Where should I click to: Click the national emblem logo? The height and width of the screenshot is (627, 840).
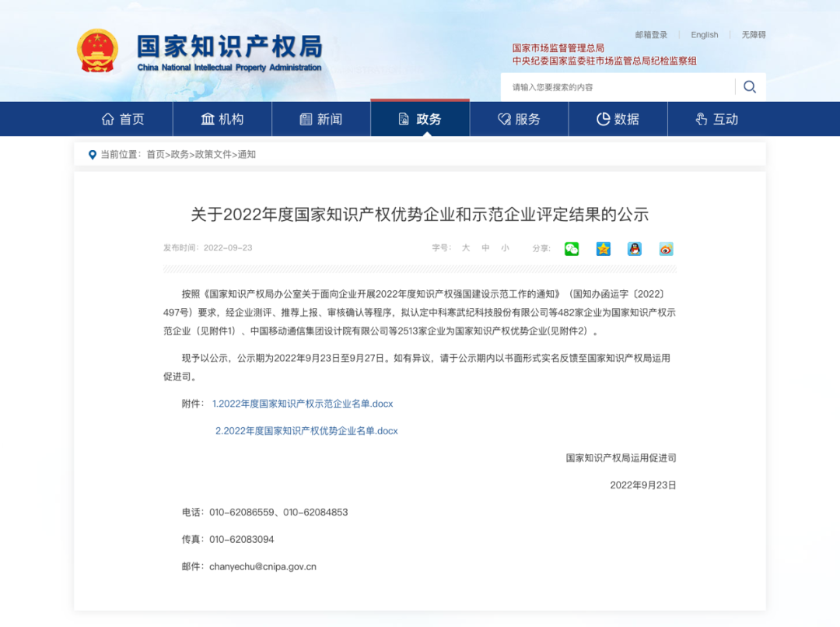click(97, 51)
